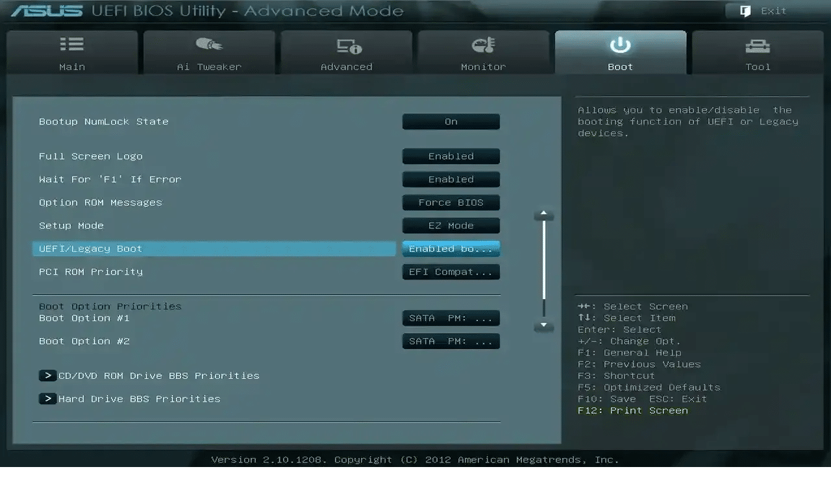This screenshot has height=504, width=831.
Task: Change Bootup NumLock State On value
Action: point(451,121)
